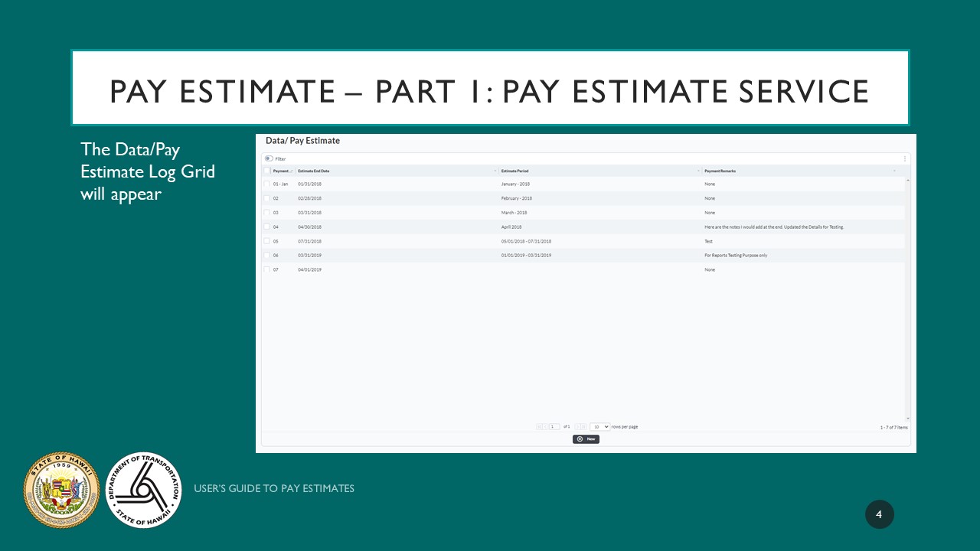Screen dimensions: 980x551
Task: Select the 03/31/2018 end date cell
Action: [x=309, y=213]
